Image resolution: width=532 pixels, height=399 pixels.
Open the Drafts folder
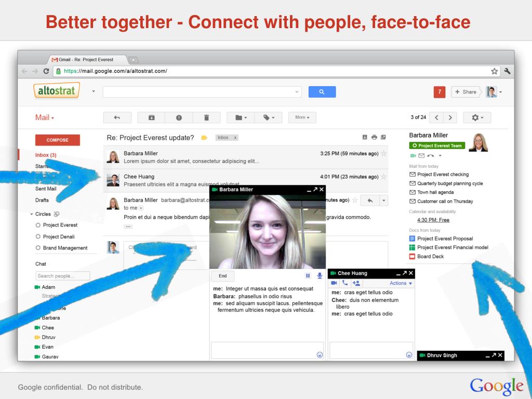point(42,200)
